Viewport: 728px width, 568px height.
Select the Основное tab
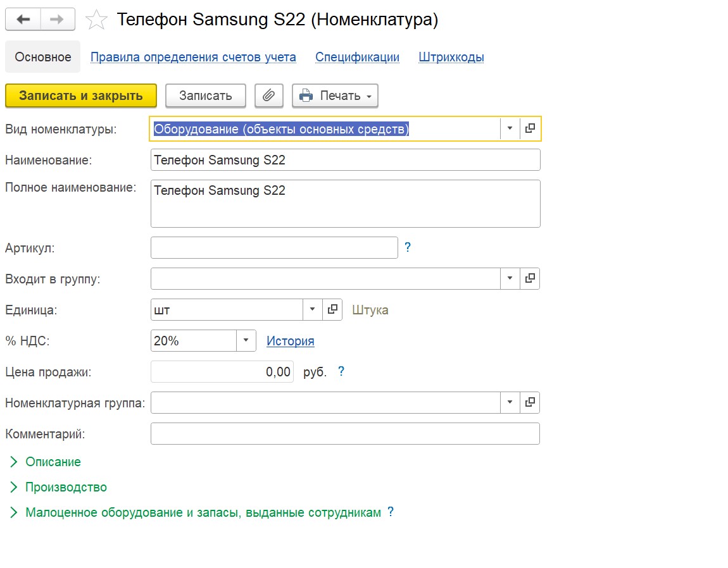(42, 57)
